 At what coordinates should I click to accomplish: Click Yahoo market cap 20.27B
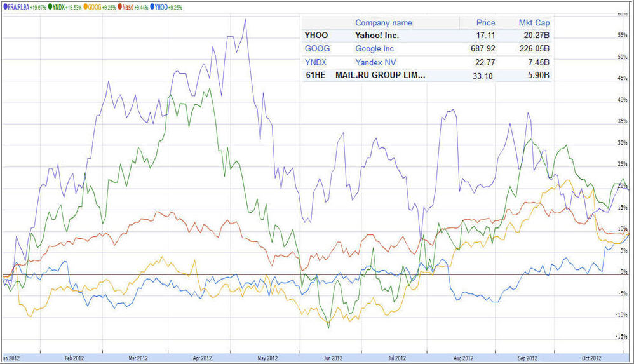click(x=537, y=35)
